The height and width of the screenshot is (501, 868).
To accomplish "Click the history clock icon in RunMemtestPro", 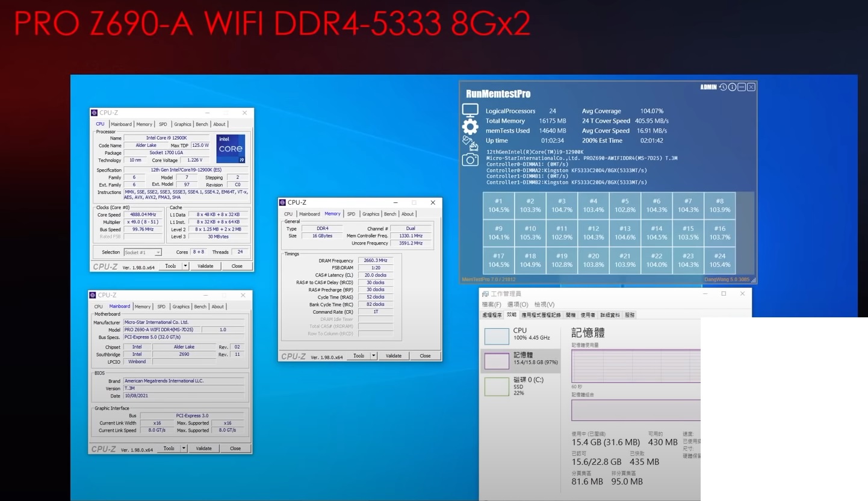I will (723, 87).
